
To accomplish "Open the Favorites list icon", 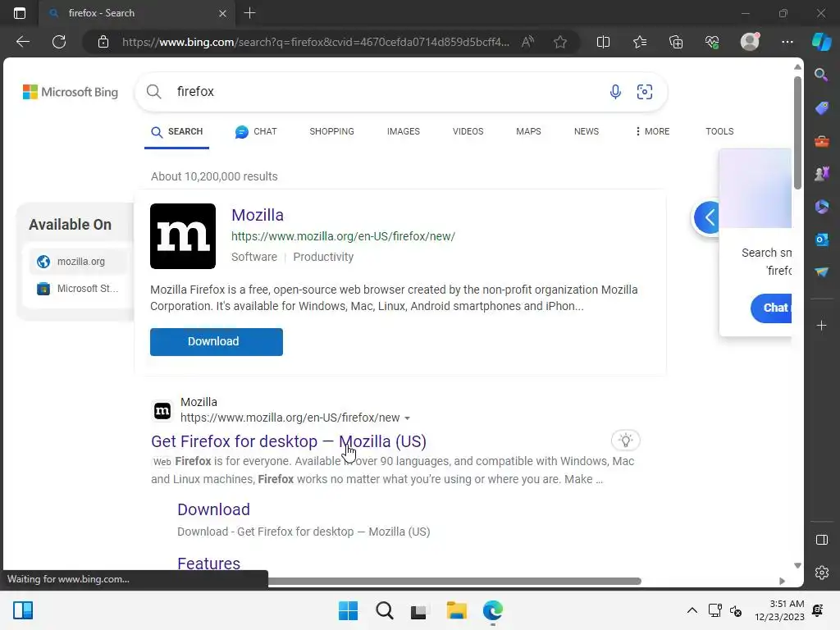I will tap(640, 42).
